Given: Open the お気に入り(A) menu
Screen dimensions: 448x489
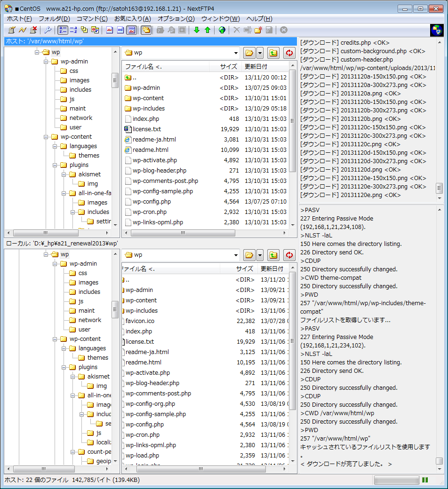Looking at the screenshot, I should (x=132, y=19).
